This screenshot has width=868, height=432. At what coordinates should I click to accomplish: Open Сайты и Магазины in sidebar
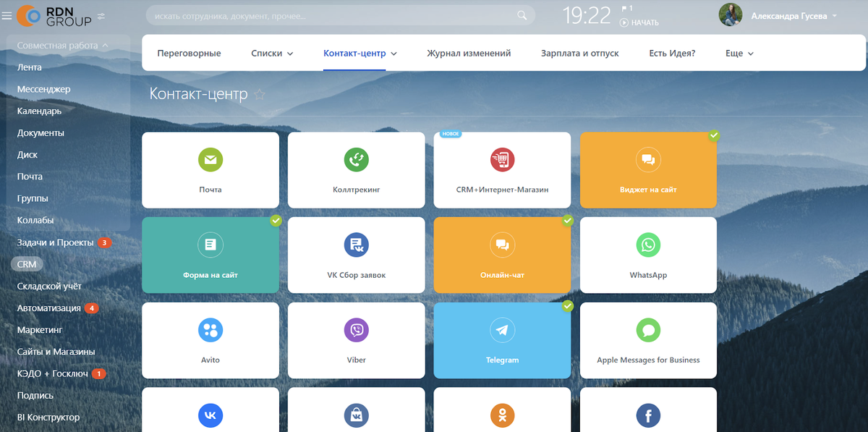point(56,352)
